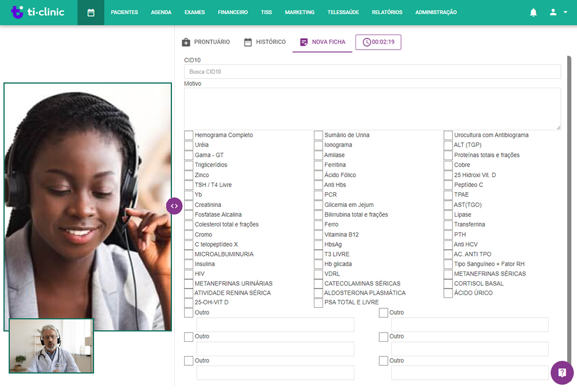Check the Uréia exam box
Screen dimensions: 577x392
pyautogui.click(x=189, y=145)
